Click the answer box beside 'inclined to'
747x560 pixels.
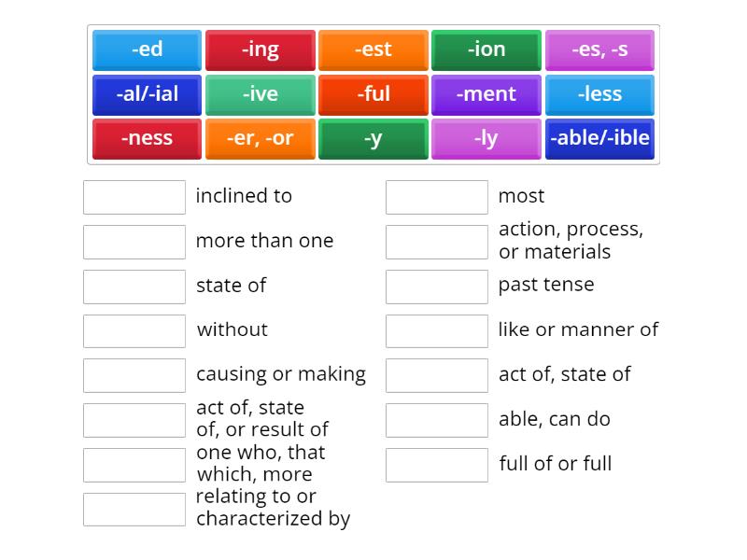134,197
